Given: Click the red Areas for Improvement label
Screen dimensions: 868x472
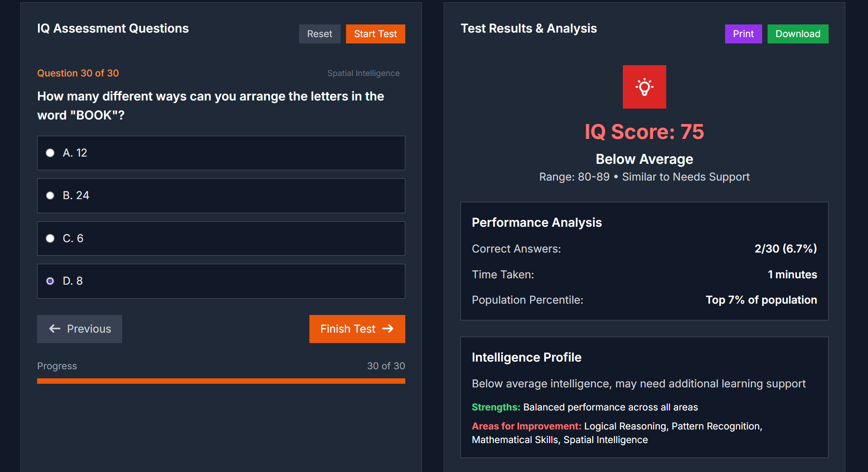Looking at the screenshot, I should tap(526, 426).
